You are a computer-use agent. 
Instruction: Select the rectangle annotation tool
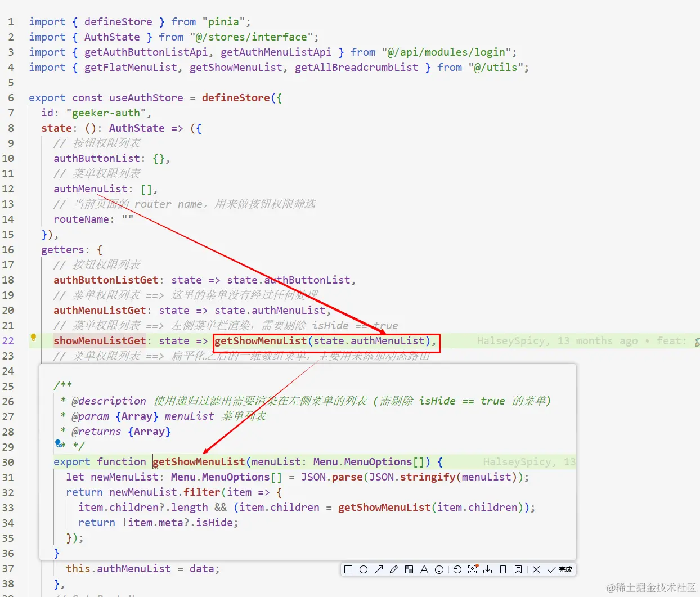[348, 569]
